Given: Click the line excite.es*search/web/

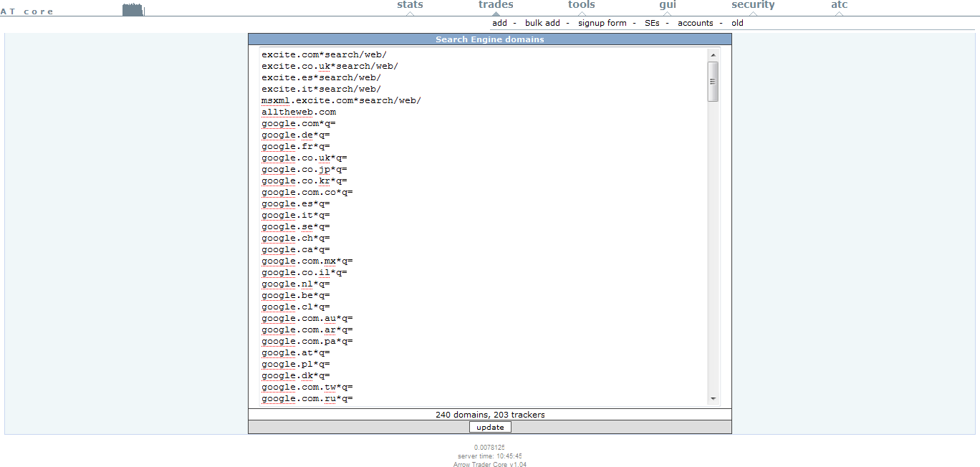Looking at the screenshot, I should (x=321, y=77).
